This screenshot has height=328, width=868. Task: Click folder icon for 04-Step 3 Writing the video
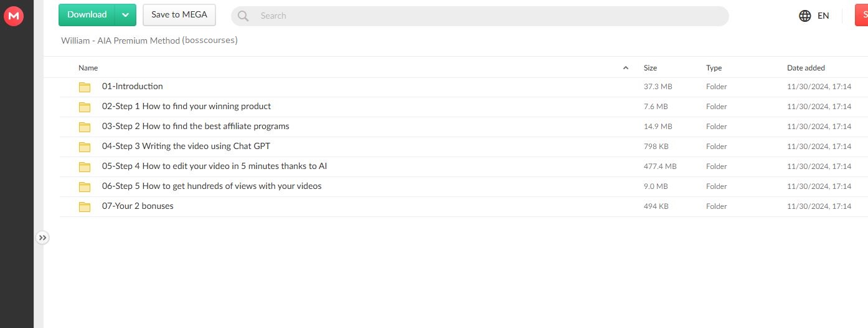(x=85, y=147)
